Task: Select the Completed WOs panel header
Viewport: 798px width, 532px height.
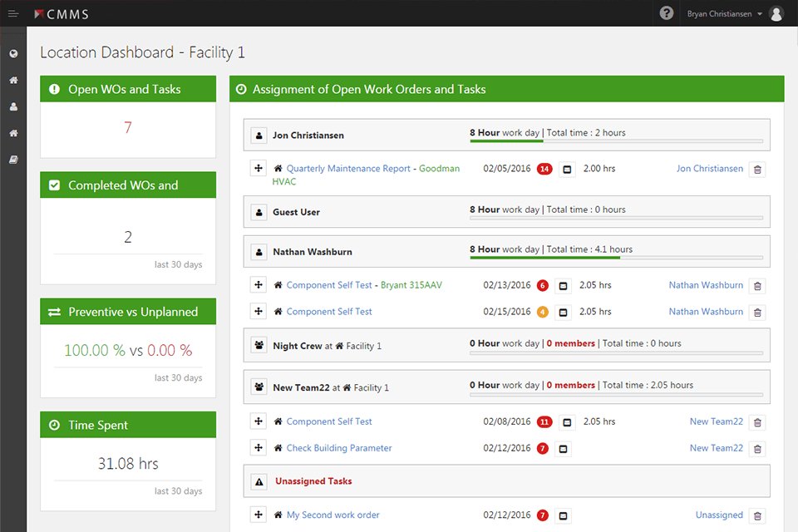Action: [128, 185]
